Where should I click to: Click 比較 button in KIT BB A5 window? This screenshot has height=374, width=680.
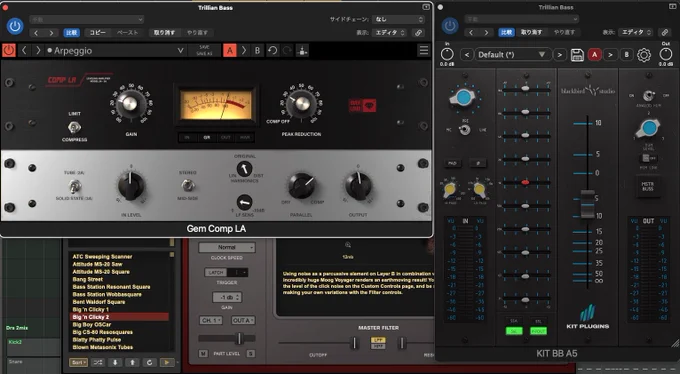507,32
